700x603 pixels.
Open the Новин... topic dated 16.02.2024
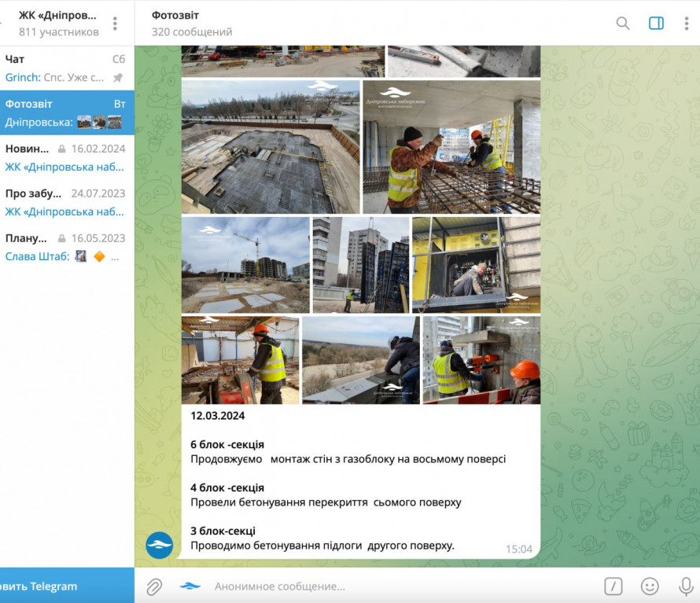click(x=67, y=157)
